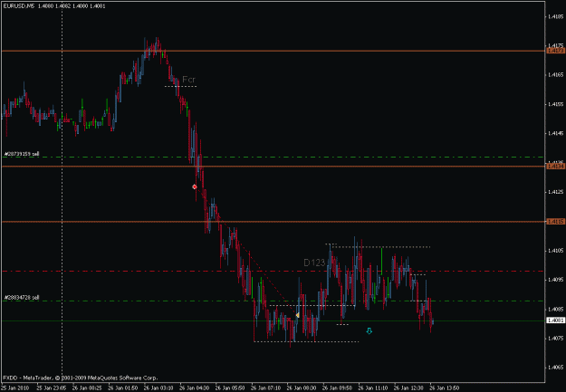566x392 pixels.
Task: Click the '26 Jan 11:10' time axis label
Action: [x=373, y=388]
